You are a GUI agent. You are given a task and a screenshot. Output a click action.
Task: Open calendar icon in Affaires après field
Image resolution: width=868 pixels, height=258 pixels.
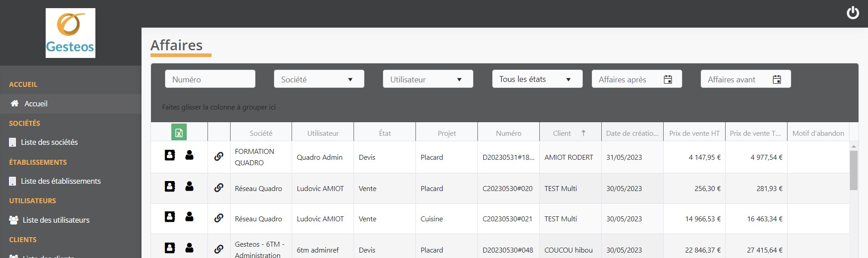click(x=668, y=80)
